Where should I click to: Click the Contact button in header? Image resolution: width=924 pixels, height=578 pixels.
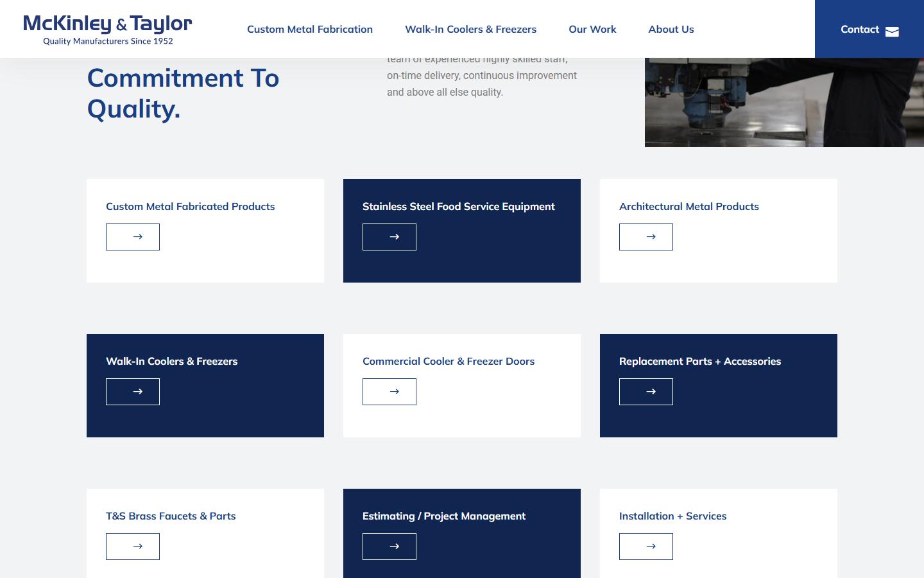(x=869, y=29)
